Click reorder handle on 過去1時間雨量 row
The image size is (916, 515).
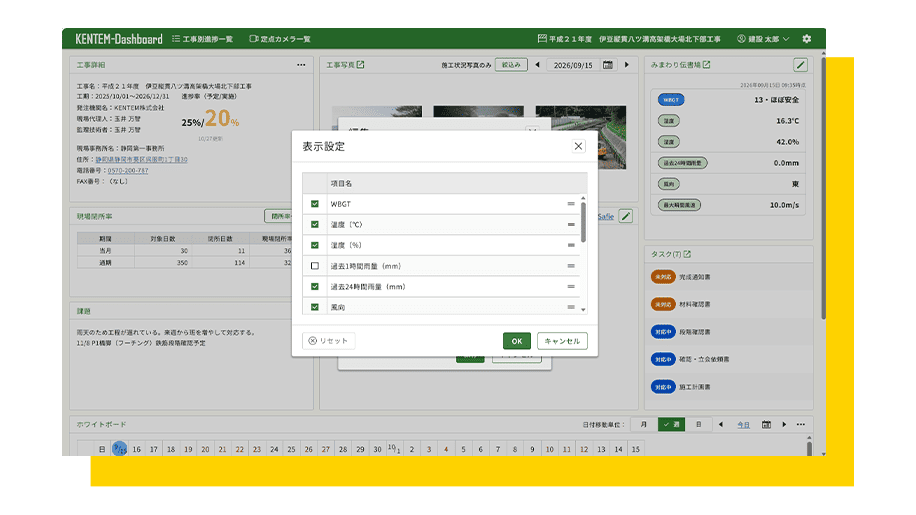coord(571,266)
